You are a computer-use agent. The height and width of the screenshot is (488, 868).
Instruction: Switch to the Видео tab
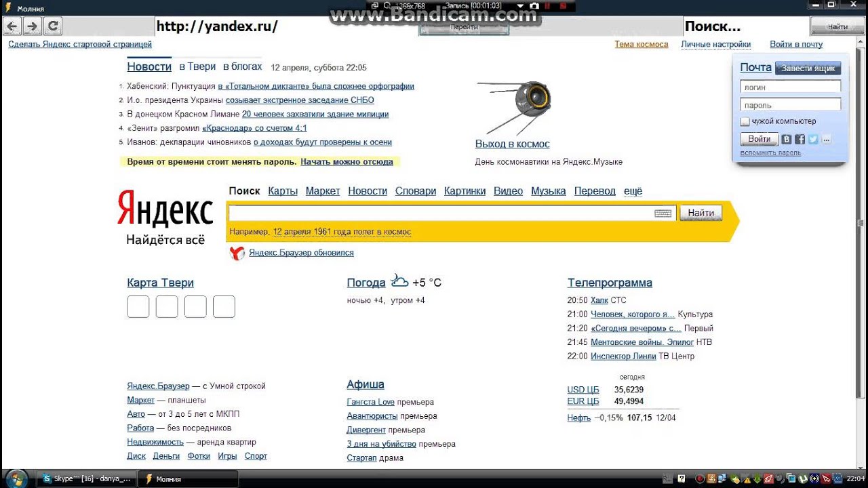pos(509,191)
